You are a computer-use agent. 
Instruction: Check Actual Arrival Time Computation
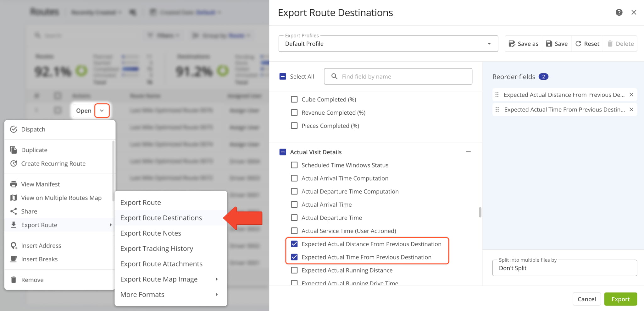coord(294,178)
